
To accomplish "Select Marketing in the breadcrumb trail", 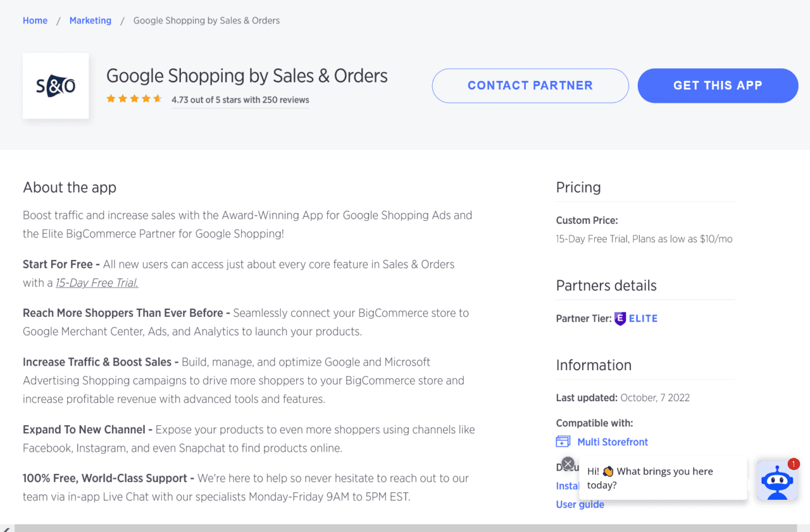I will tap(90, 20).
